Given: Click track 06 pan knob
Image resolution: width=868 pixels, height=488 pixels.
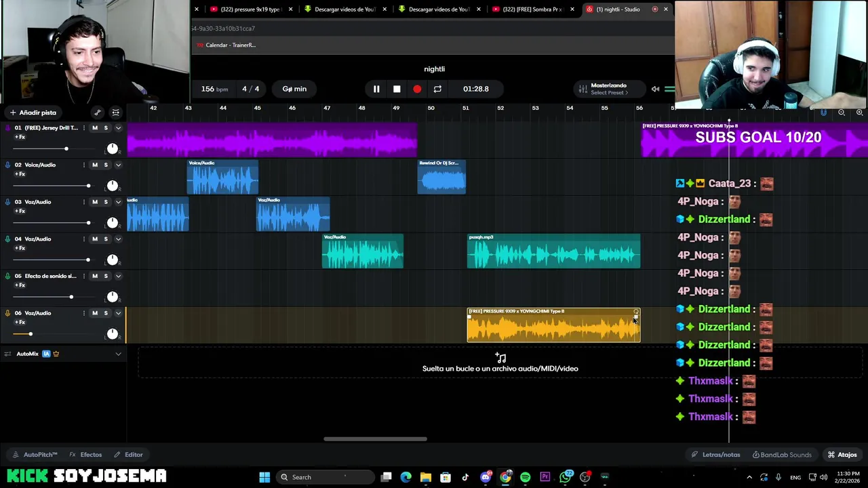Looking at the screenshot, I should click(x=113, y=334).
